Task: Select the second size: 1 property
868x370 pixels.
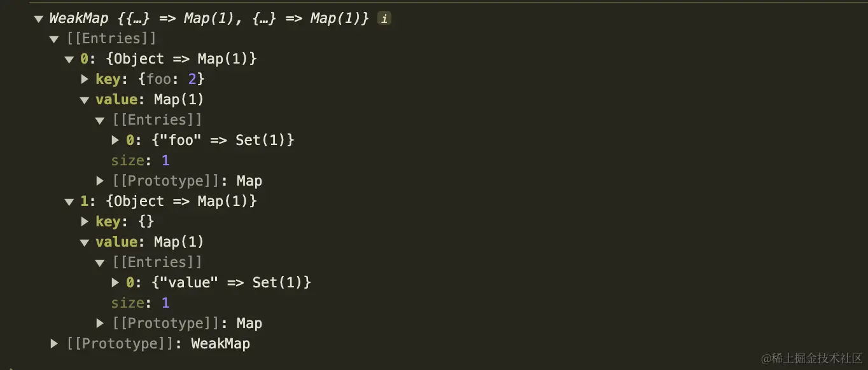Action: (x=141, y=303)
